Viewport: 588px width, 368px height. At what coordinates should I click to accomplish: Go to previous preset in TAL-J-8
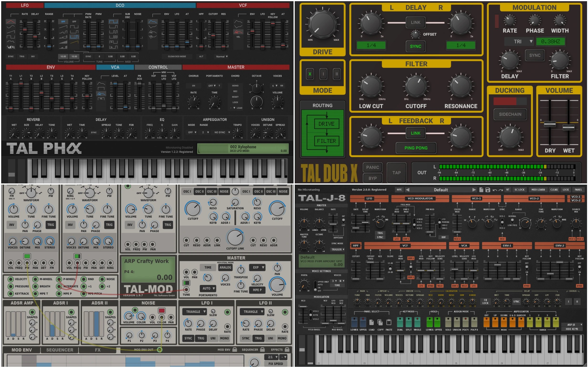point(408,190)
